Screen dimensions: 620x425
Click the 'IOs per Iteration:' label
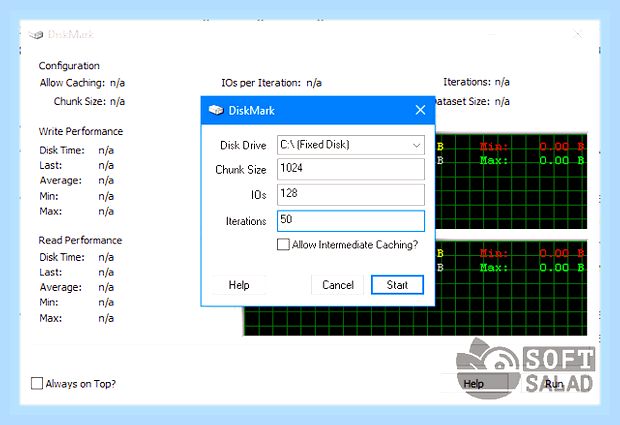261,83
